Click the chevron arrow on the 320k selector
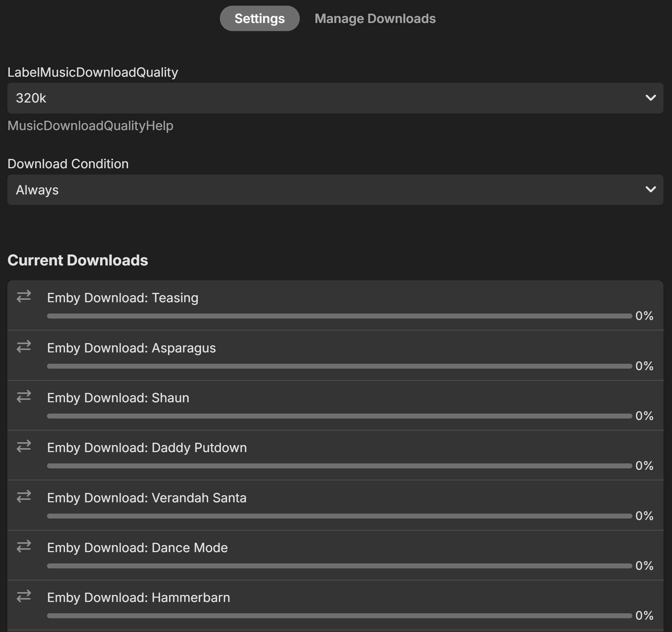This screenshot has height=632, width=672. pyautogui.click(x=650, y=98)
